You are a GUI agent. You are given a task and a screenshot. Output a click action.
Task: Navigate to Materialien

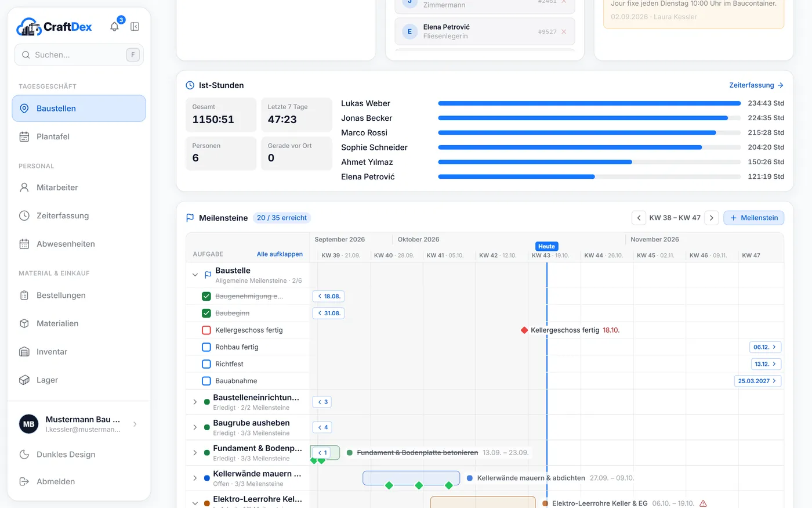[79, 323]
